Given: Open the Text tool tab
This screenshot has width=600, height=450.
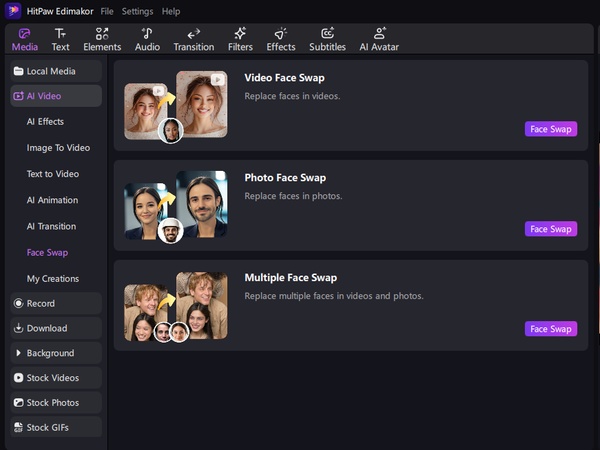Looking at the screenshot, I should [61, 39].
